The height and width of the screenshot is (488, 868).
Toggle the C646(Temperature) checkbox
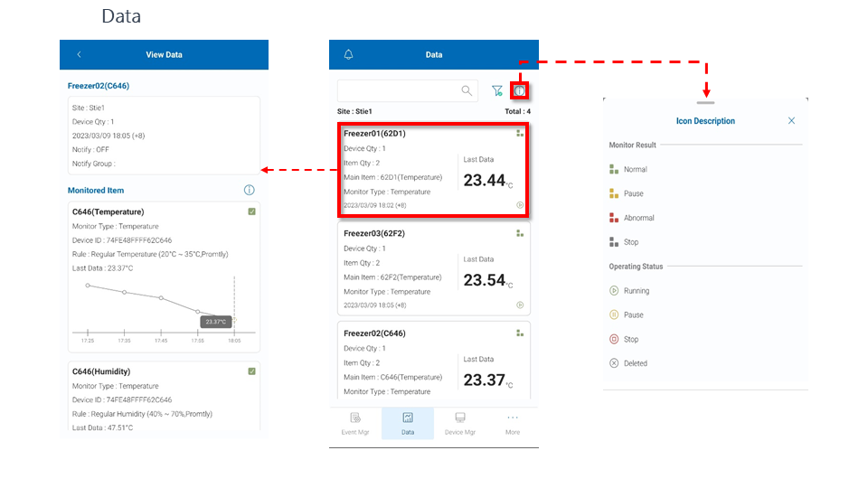pos(251,211)
